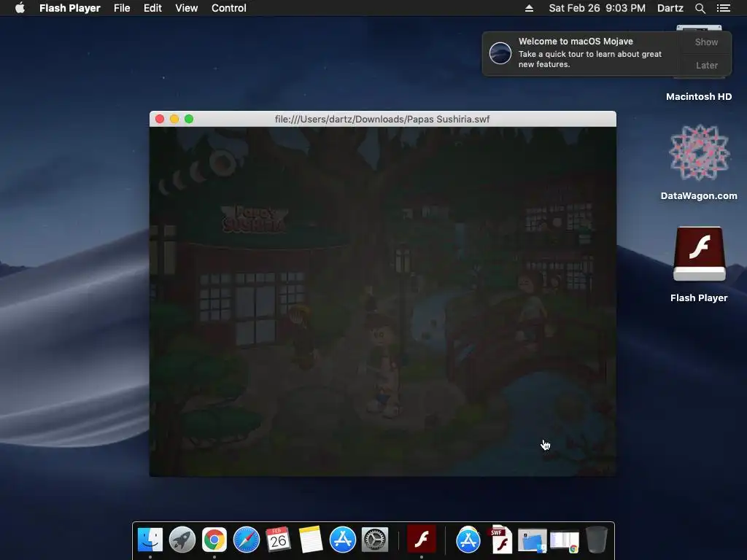Open Spotlight search magnifier
This screenshot has height=560, width=747.
[700, 8]
